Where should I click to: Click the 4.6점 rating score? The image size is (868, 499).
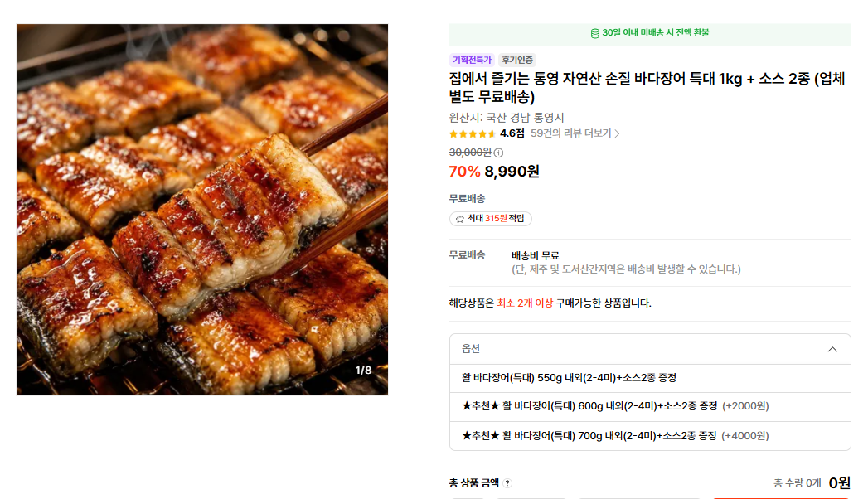click(512, 133)
